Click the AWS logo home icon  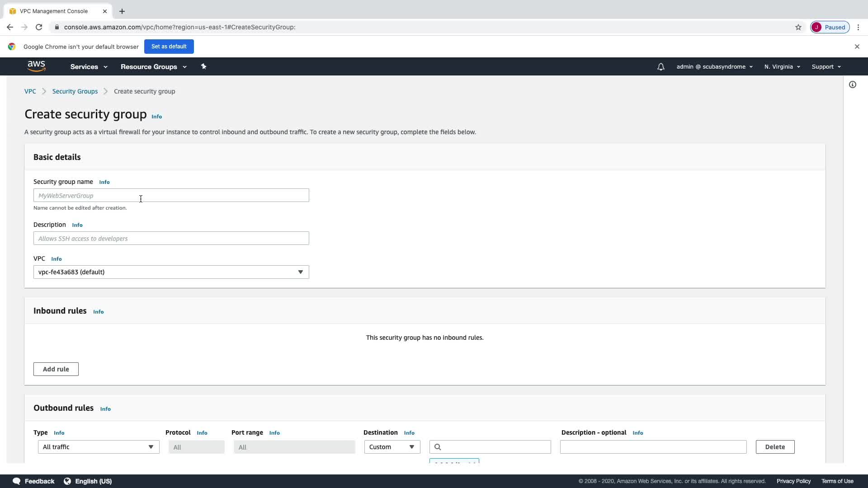(36, 66)
